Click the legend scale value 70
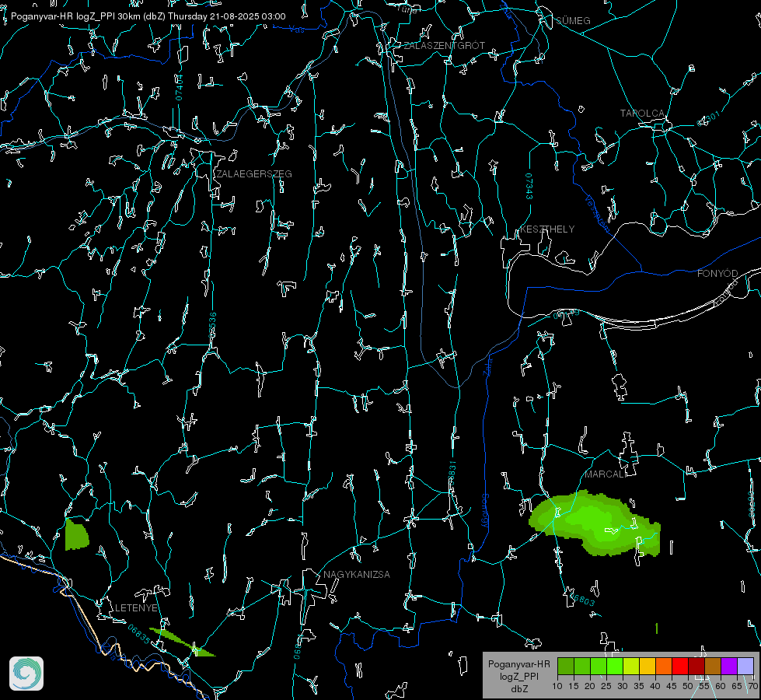The width and height of the screenshot is (761, 700). point(752,687)
